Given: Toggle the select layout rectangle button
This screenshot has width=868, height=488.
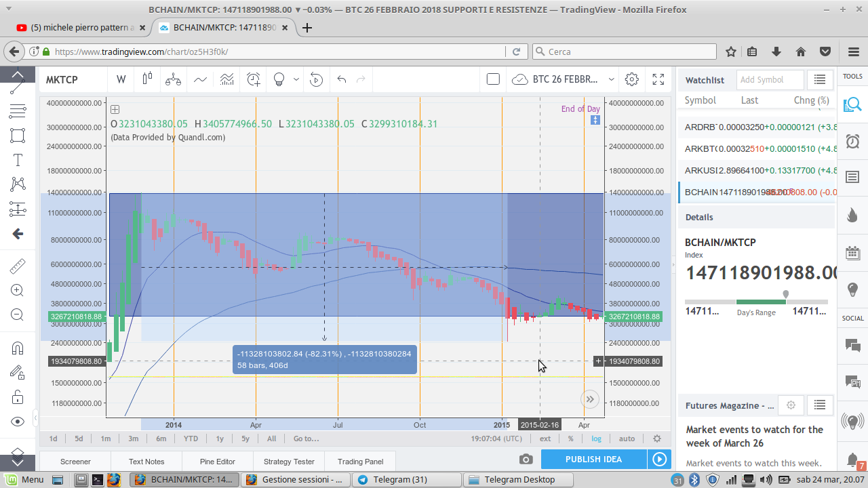Looking at the screenshot, I should (x=493, y=79).
